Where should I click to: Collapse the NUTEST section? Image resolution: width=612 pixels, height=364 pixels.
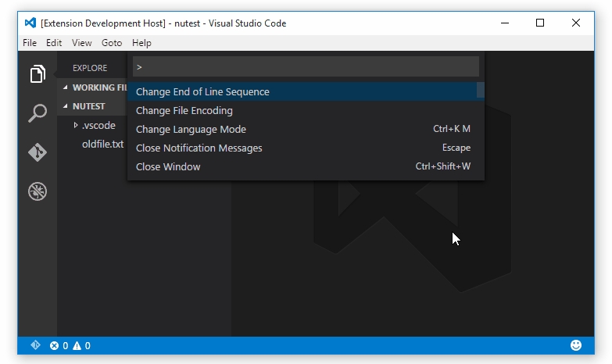pyautogui.click(x=66, y=106)
